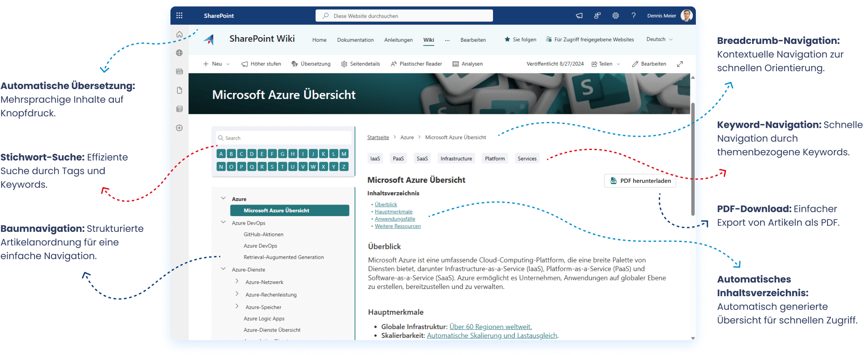Image resolution: width=868 pixels, height=355 pixels.
Task: Open Analysen in the command bar
Action: click(467, 64)
